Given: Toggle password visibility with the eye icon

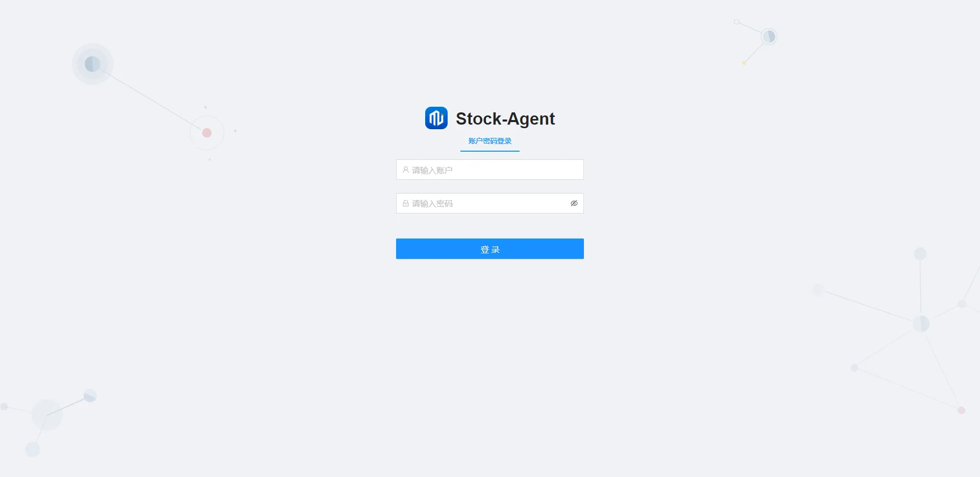Looking at the screenshot, I should click(x=574, y=203).
